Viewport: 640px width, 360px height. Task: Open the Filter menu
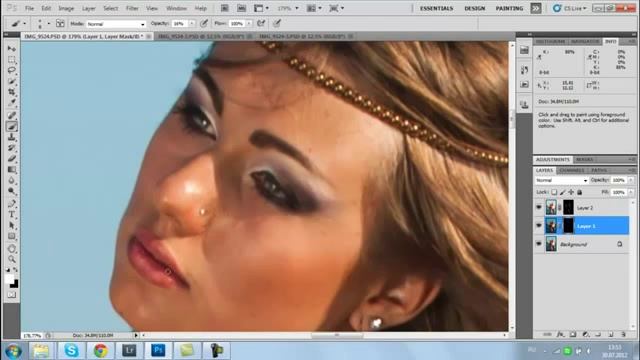(132, 8)
